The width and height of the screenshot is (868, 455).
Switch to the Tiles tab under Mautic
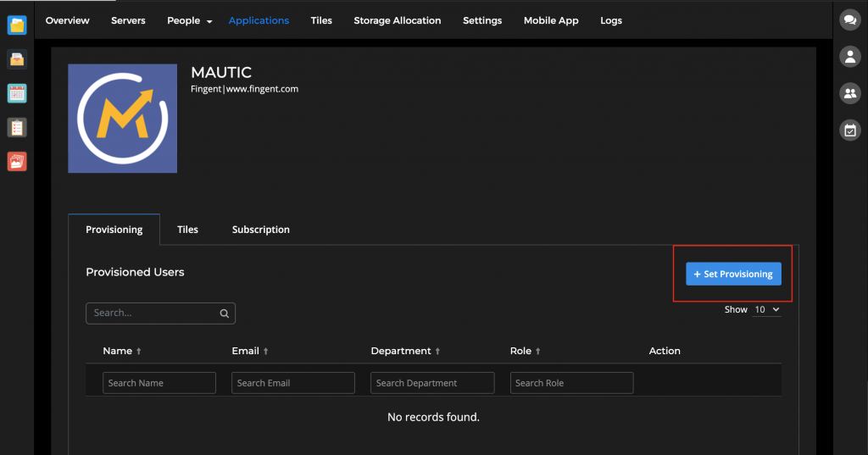[187, 229]
